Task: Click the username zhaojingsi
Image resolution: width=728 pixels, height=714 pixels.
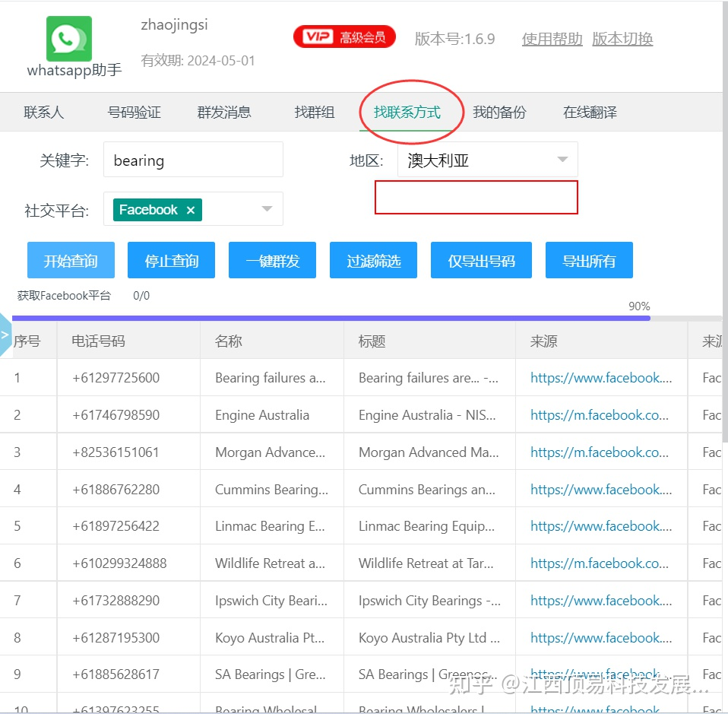Action: click(x=174, y=24)
